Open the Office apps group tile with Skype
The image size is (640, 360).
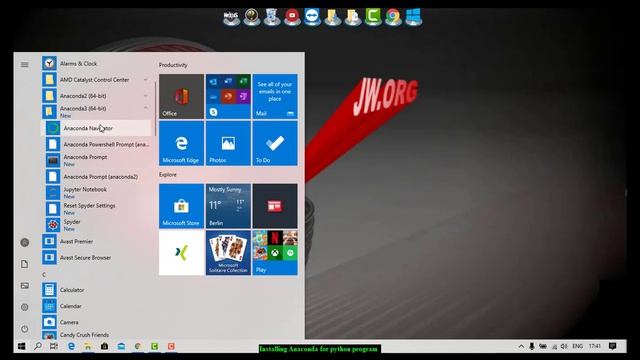[228, 96]
